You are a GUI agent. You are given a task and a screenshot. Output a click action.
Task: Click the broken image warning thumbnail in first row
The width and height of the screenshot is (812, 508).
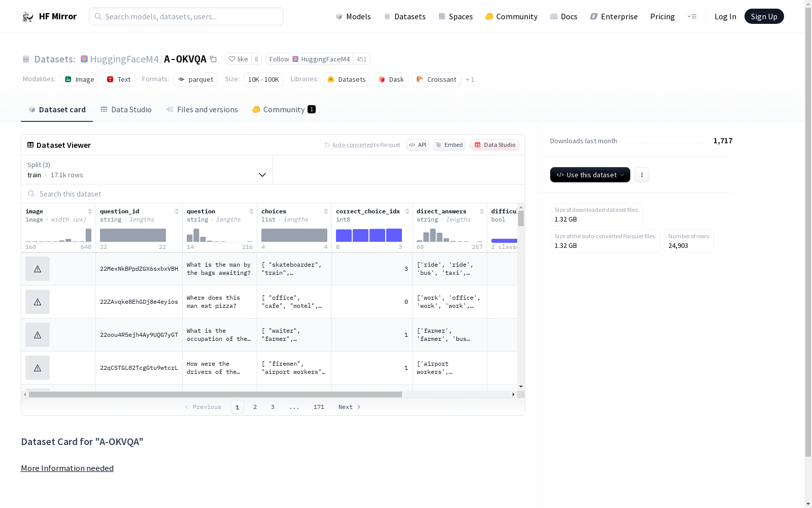[38, 269]
